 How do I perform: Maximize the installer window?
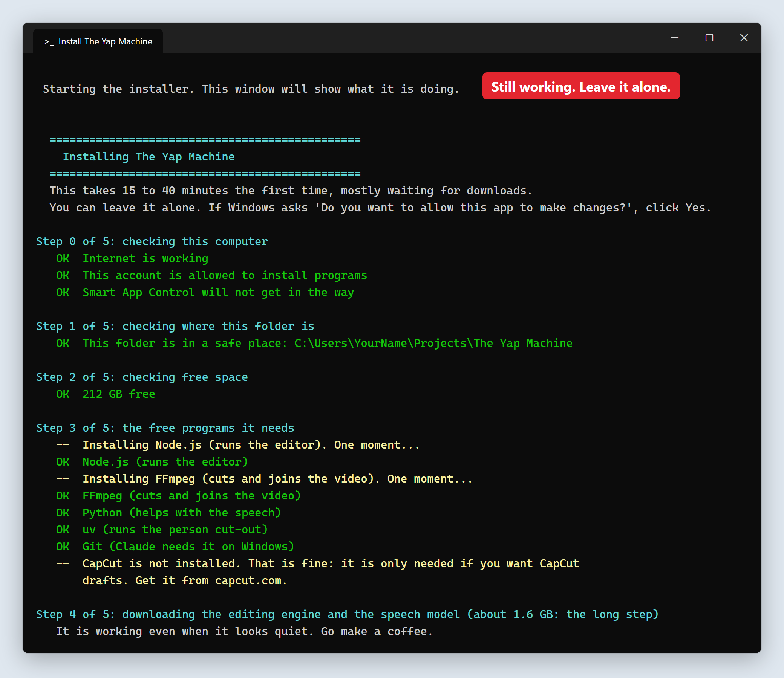point(709,38)
